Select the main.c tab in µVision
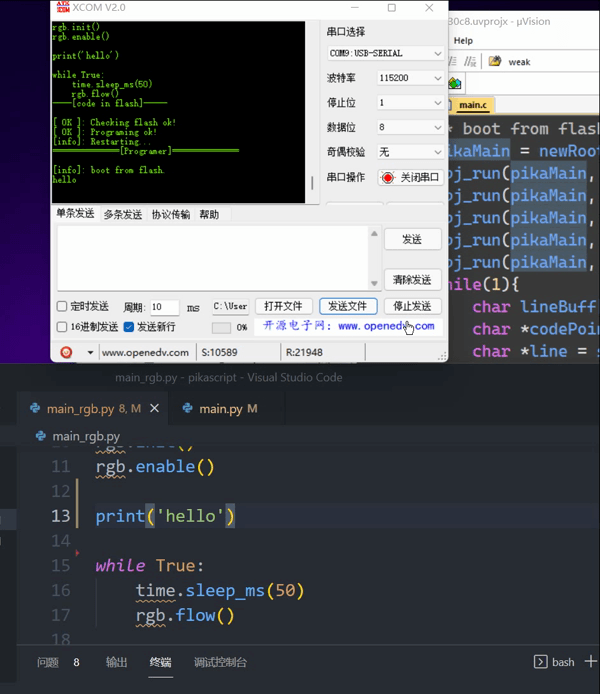The width and height of the screenshot is (600, 694). (472, 105)
